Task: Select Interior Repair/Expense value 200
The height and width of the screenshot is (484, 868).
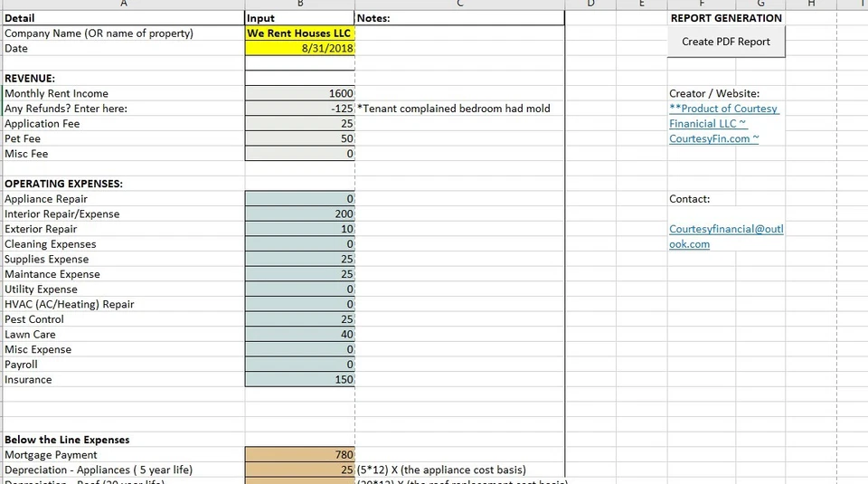Action: tap(299, 214)
